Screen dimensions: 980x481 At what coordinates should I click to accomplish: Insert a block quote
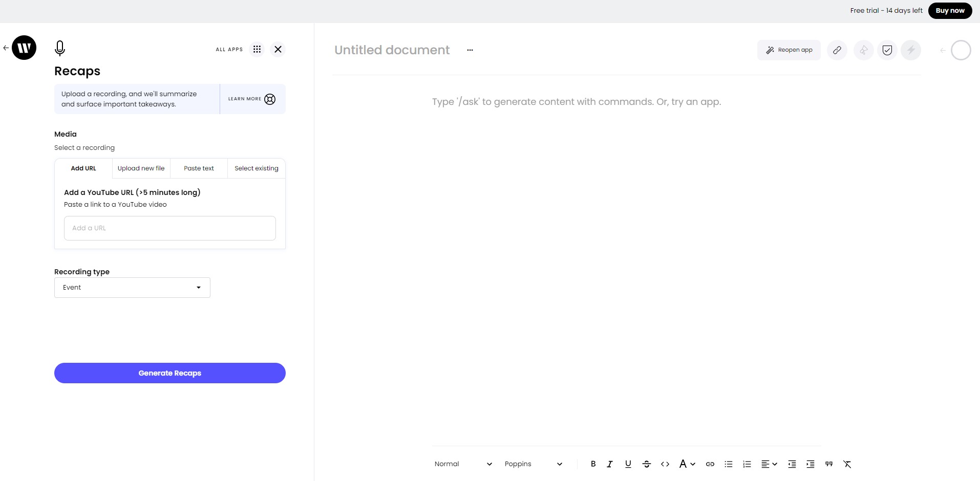(829, 464)
